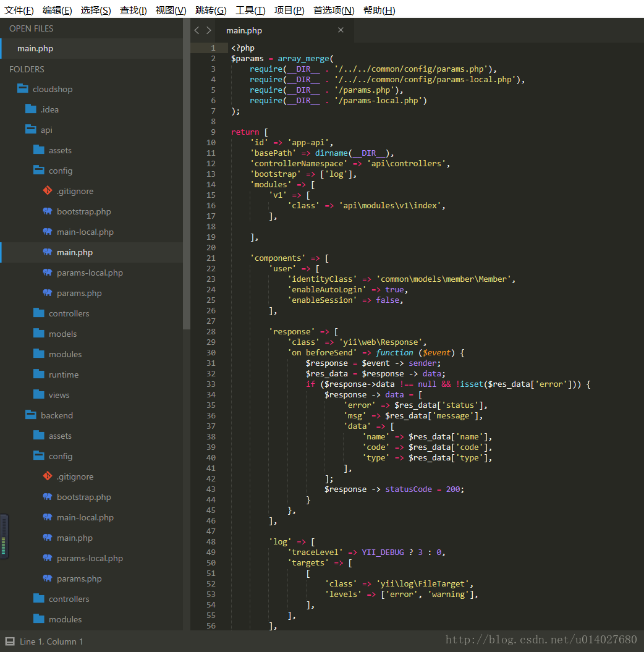
Task: Place cursor on 'enableAutoLogin' key
Action: tap(327, 289)
